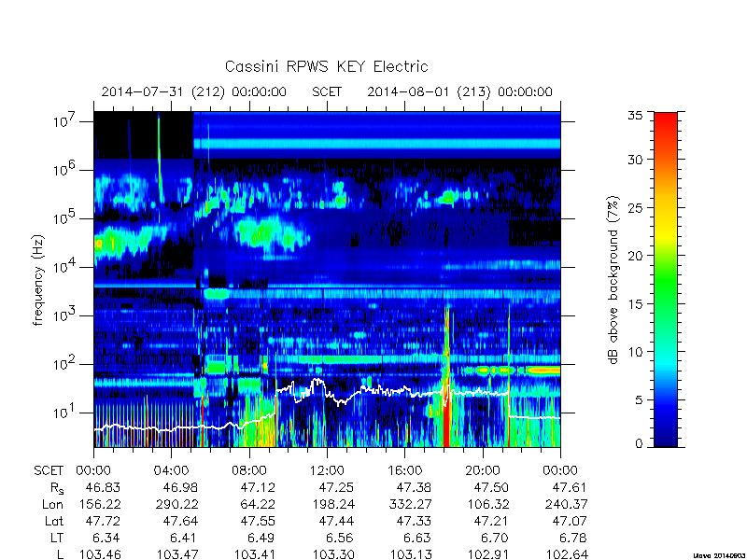Click the Rs value "46.98"

click(x=180, y=487)
